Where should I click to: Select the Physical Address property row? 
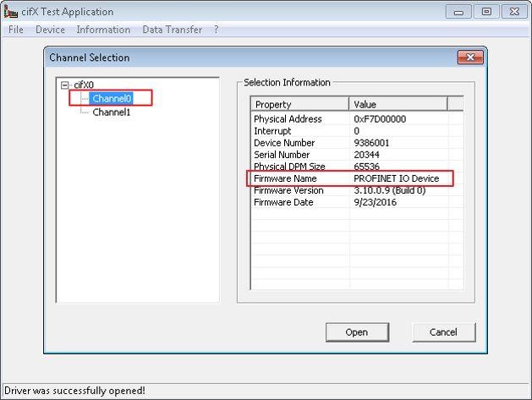point(357,119)
